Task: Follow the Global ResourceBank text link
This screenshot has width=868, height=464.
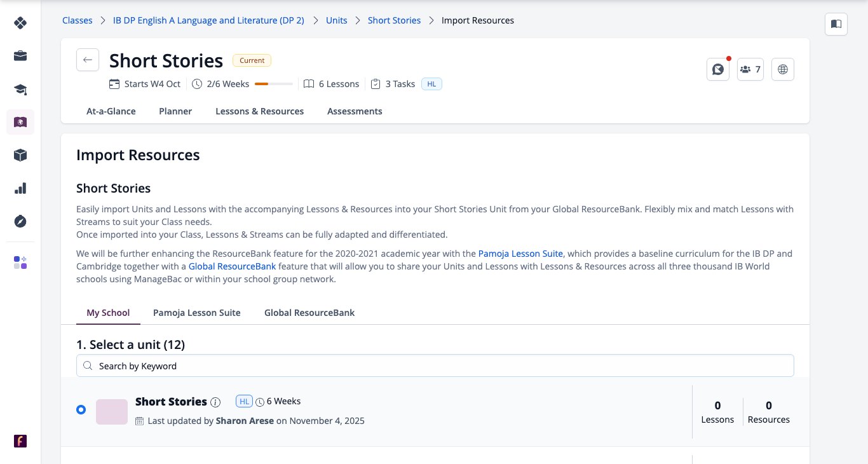Action: (x=233, y=266)
